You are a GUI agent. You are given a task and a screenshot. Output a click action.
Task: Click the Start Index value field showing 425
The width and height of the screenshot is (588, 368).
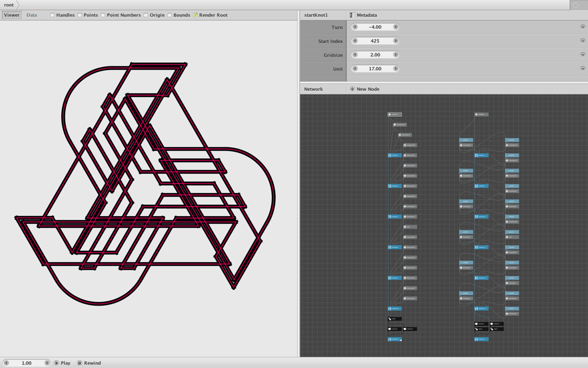[x=375, y=41]
